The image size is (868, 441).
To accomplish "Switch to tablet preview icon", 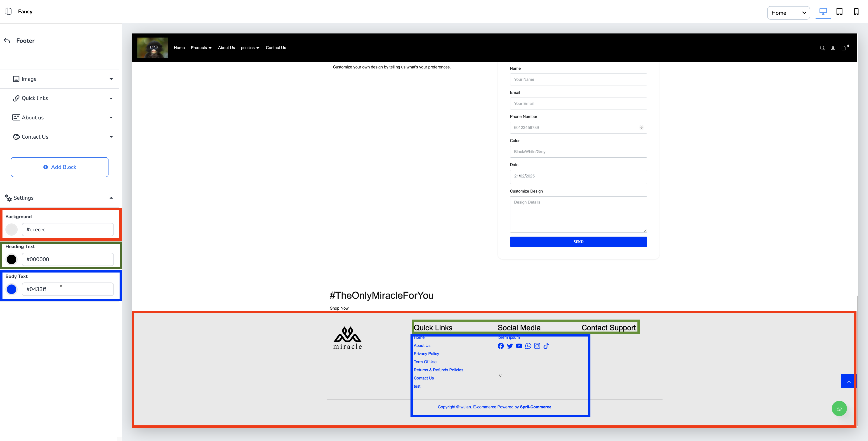I will (839, 12).
